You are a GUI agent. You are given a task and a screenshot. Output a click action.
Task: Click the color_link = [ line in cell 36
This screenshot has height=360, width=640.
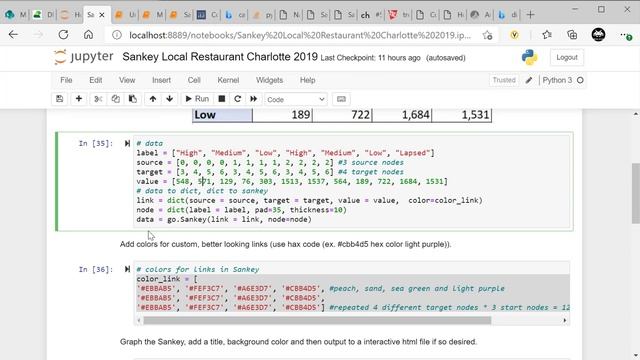pos(167,279)
